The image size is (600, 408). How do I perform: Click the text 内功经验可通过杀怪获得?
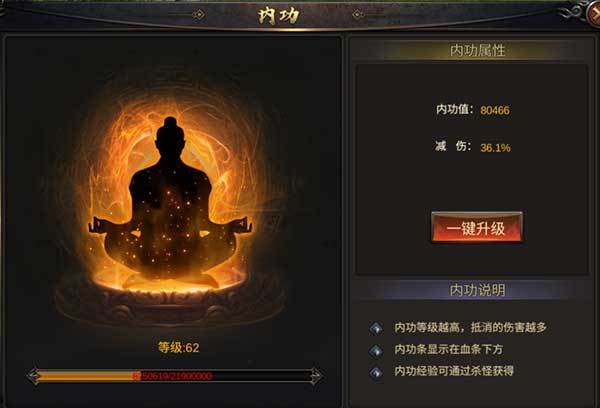click(454, 371)
